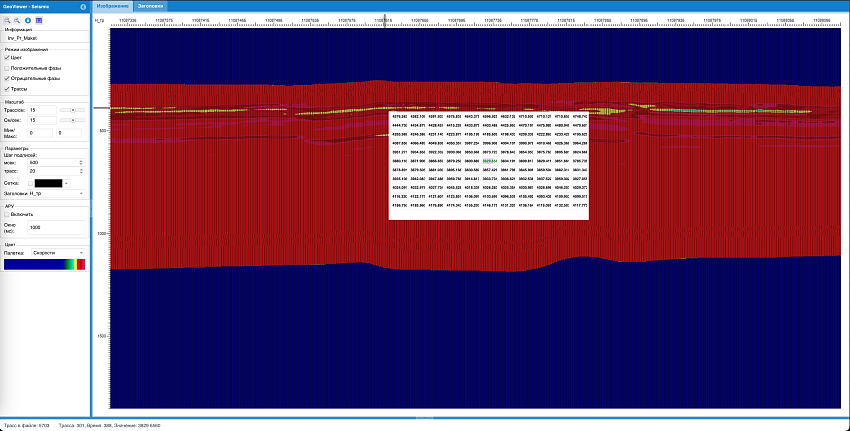This screenshot has width=850, height=431.
Task: Click the black Сетка color swatch
Action: [47, 183]
